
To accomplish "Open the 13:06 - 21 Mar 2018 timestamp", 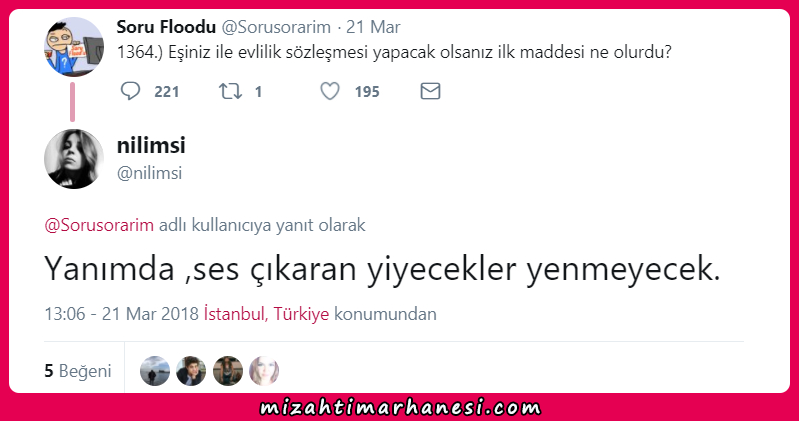I will coord(121,313).
